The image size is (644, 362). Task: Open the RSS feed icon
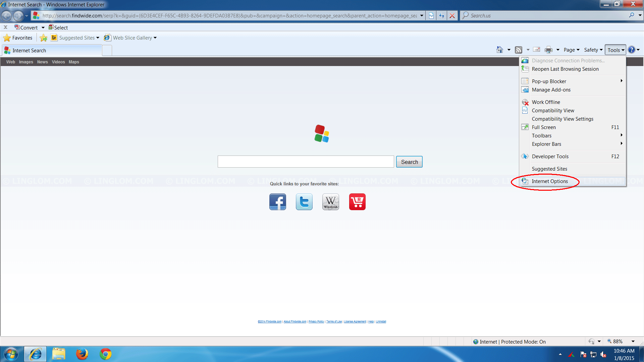[519, 50]
